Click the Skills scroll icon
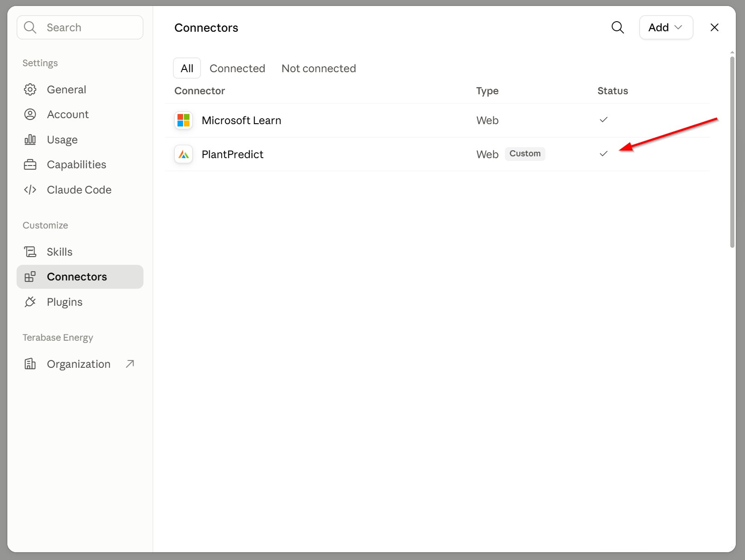Viewport: 745px width, 560px height. (30, 252)
